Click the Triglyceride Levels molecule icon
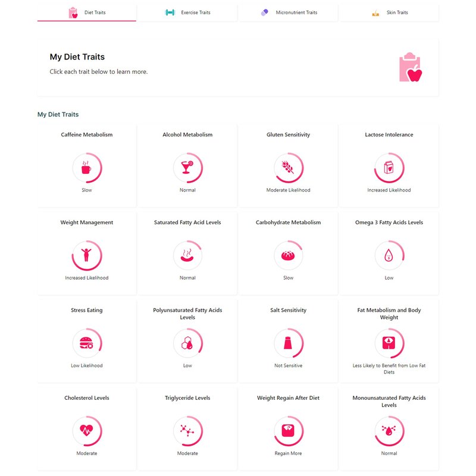 [x=187, y=431]
